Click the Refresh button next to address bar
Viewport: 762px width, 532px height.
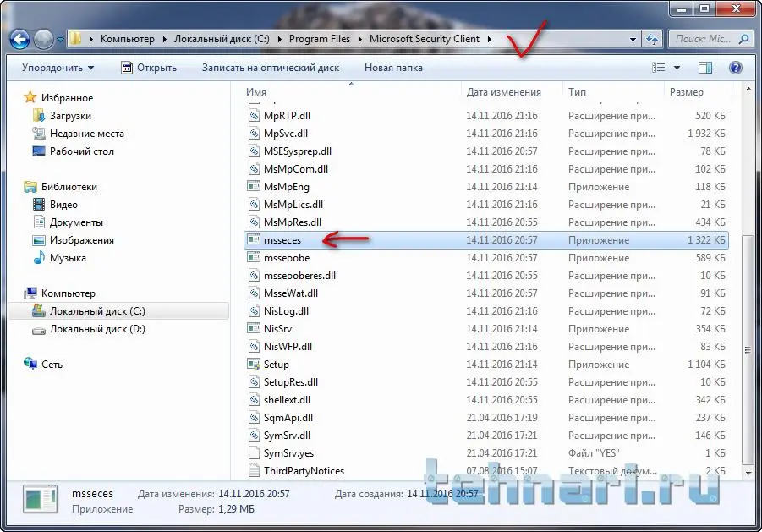pos(652,39)
